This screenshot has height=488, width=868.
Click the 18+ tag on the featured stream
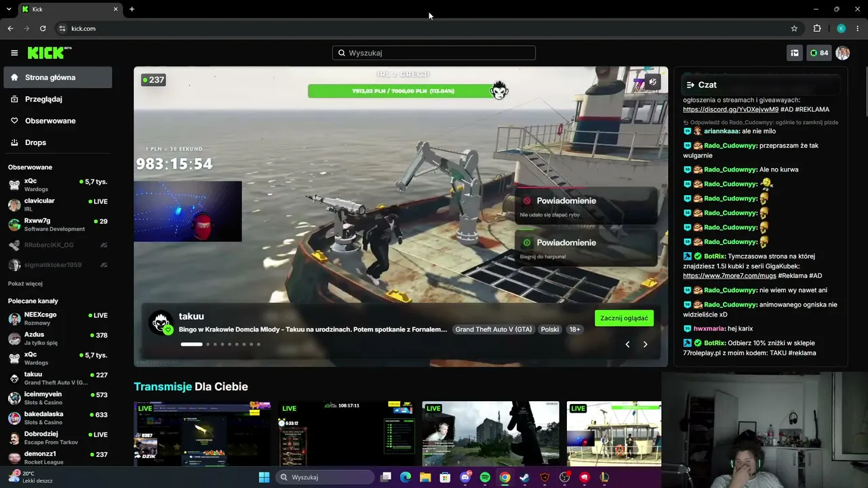[x=574, y=329]
